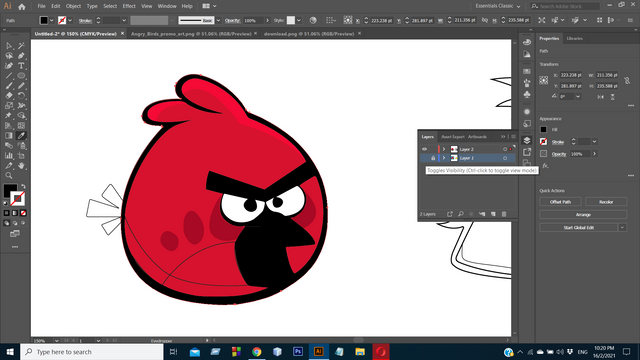Viewport: 640px width, 360px height.
Task: Toggle visibility eye of Layer 2
Action: [424, 149]
